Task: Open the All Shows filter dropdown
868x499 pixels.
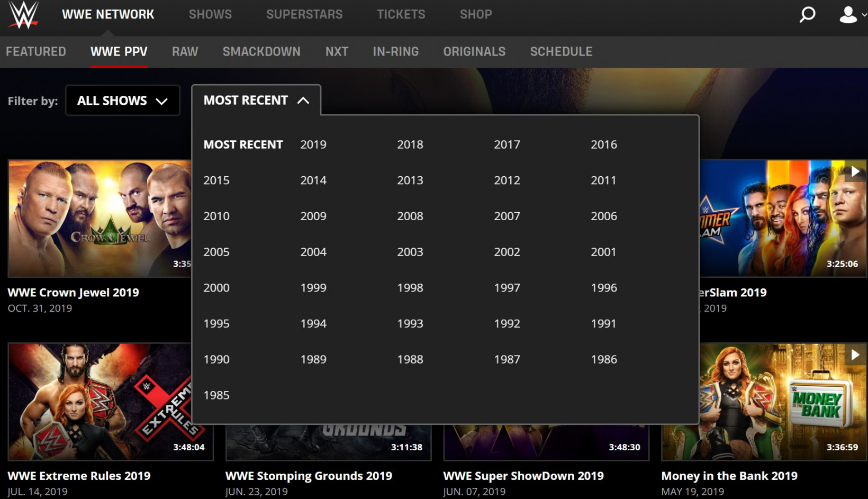Action: (123, 101)
